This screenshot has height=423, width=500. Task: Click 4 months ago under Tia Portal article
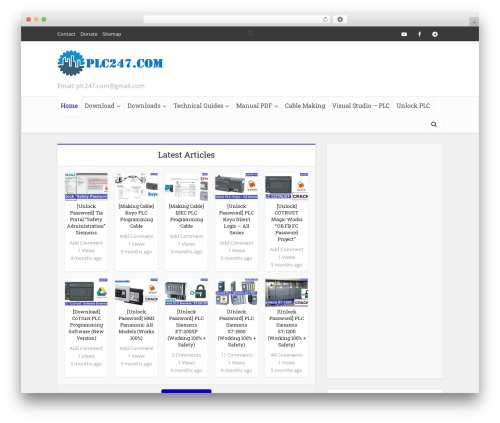click(x=86, y=258)
